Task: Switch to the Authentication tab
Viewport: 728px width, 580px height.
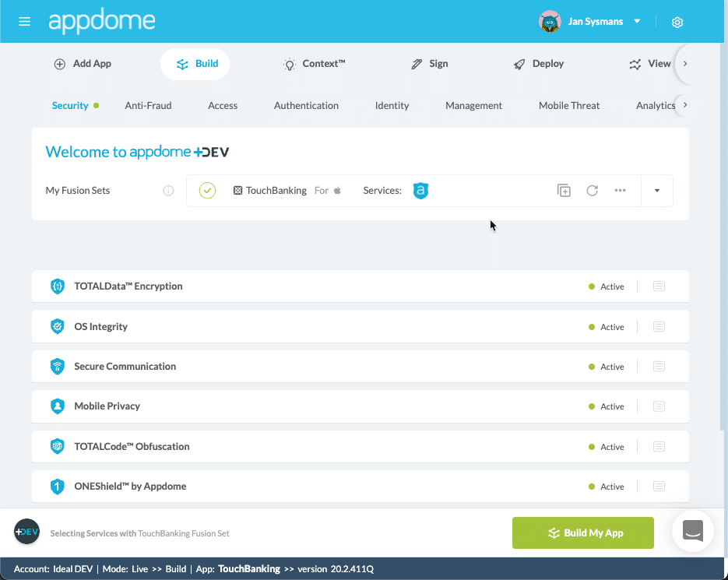Action: [x=306, y=105]
